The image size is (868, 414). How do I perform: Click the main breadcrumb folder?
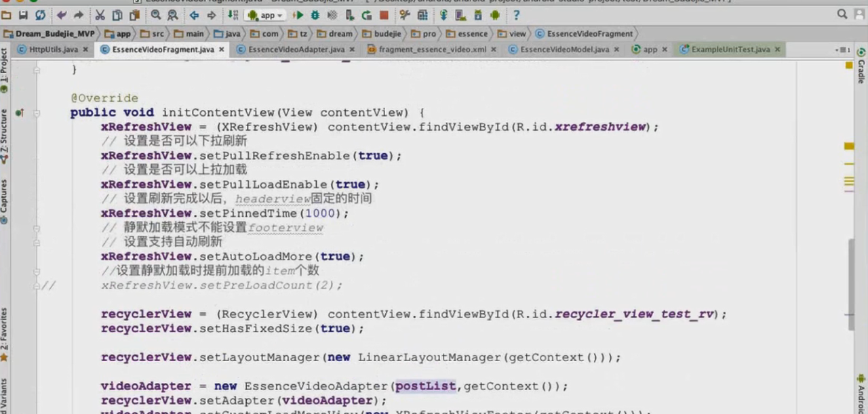189,33
